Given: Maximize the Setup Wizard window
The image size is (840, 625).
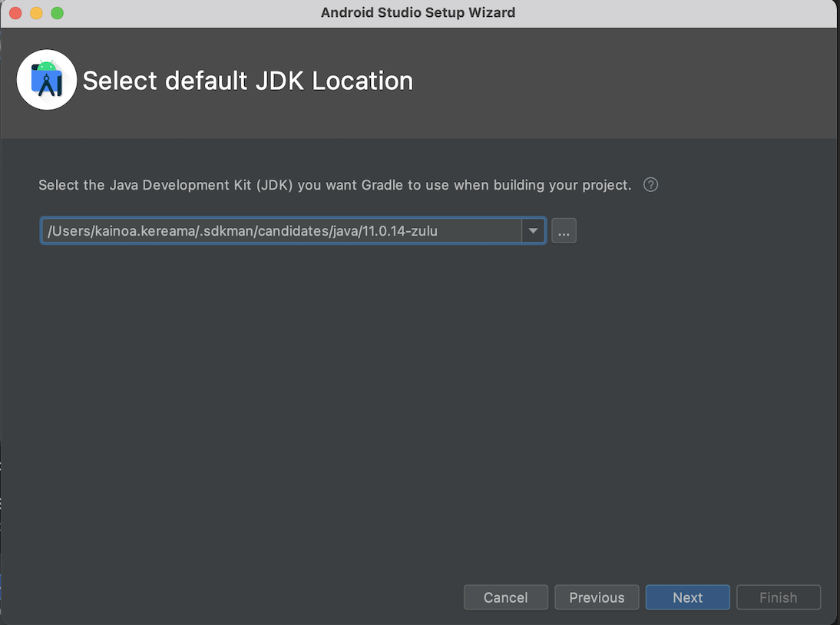Looking at the screenshot, I should [x=58, y=13].
